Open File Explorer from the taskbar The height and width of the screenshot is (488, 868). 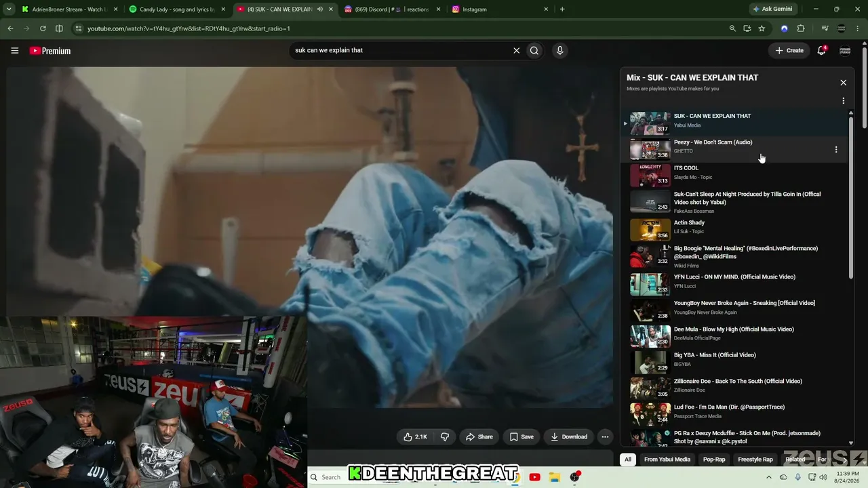(x=554, y=477)
